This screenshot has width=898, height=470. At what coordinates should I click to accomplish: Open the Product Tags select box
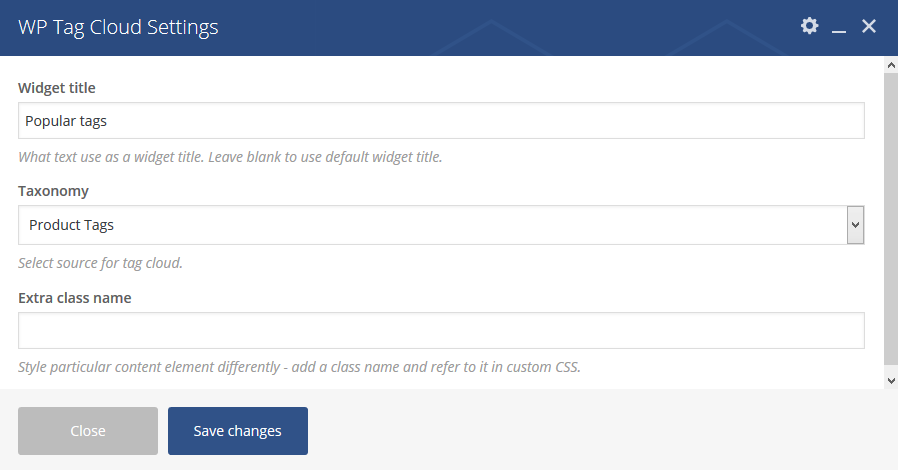(441, 225)
